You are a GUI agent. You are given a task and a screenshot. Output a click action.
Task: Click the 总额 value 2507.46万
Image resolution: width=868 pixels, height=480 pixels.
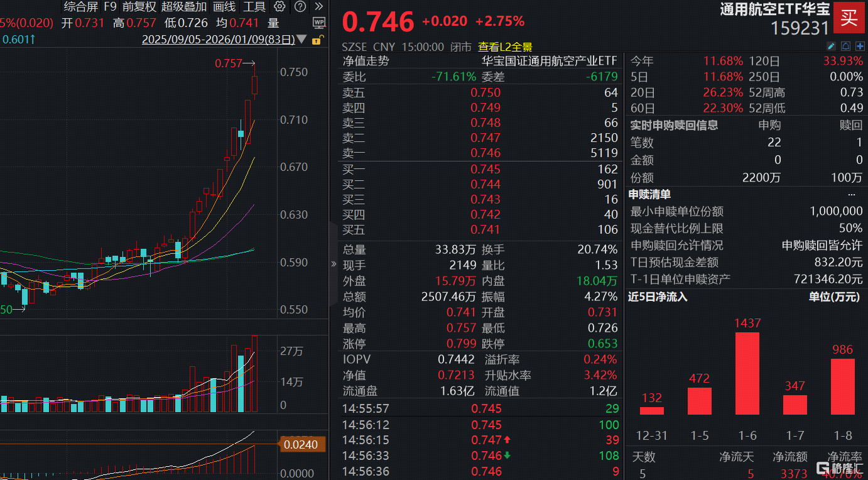pyautogui.click(x=448, y=297)
